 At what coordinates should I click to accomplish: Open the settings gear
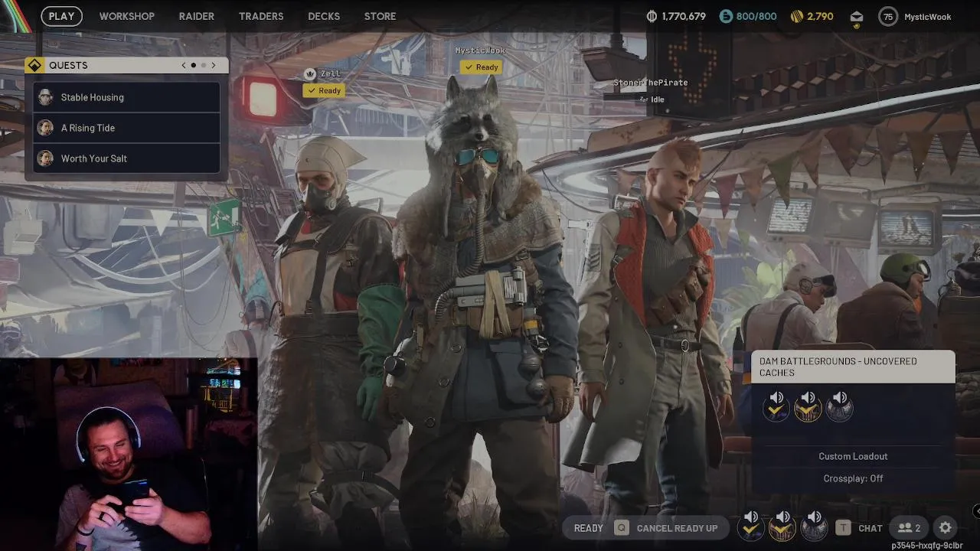pyautogui.click(x=946, y=527)
